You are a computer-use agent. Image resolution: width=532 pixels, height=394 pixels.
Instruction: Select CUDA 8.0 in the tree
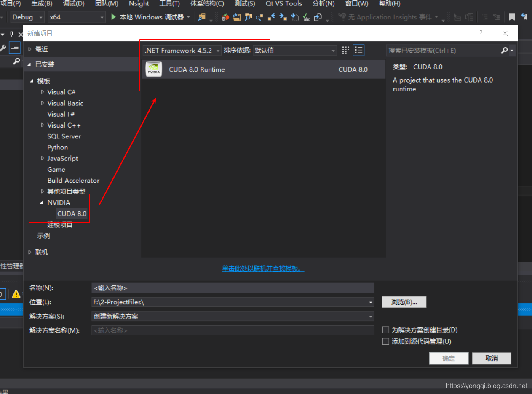pyautogui.click(x=72, y=213)
